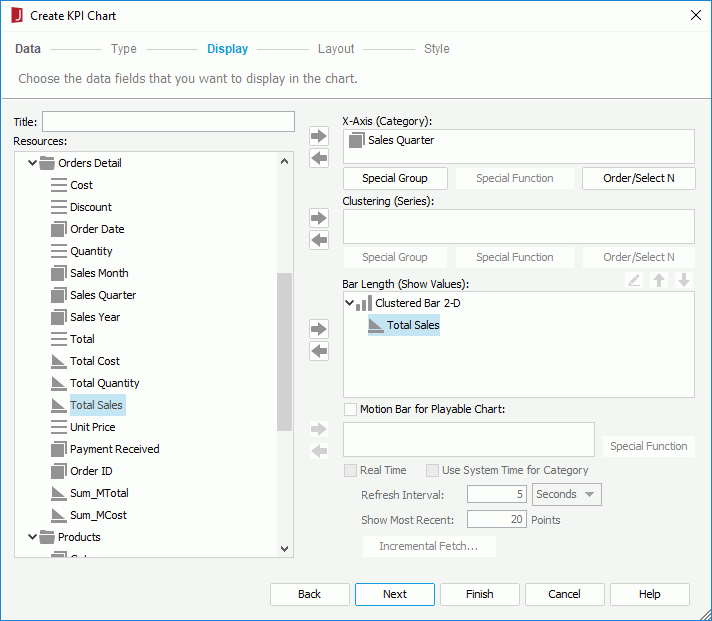Collapse the Products folder
Viewport: 712px width, 621px height.
pyautogui.click(x=32, y=537)
